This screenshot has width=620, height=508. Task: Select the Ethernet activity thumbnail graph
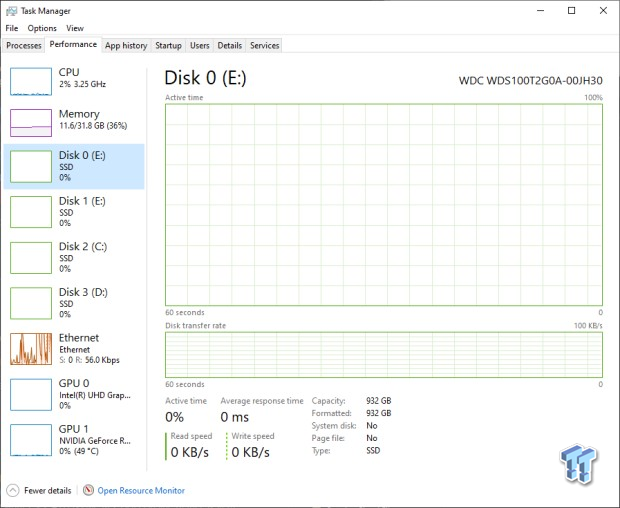point(31,349)
